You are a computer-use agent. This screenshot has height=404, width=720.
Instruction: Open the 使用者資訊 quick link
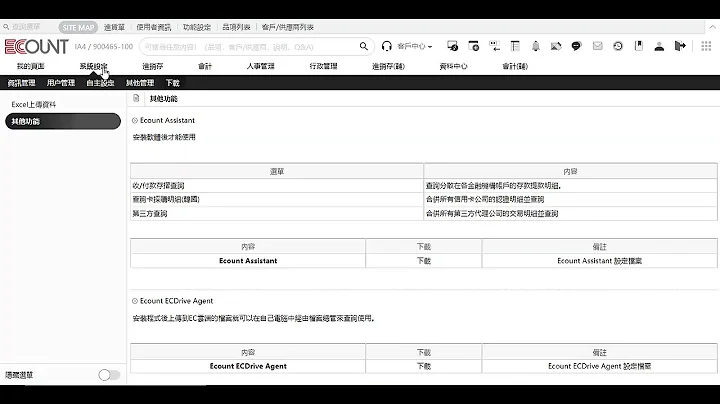click(x=154, y=27)
